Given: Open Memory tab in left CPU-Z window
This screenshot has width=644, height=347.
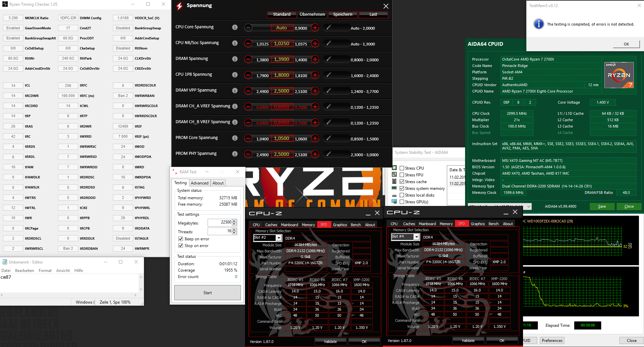Looking at the screenshot, I should point(308,225).
